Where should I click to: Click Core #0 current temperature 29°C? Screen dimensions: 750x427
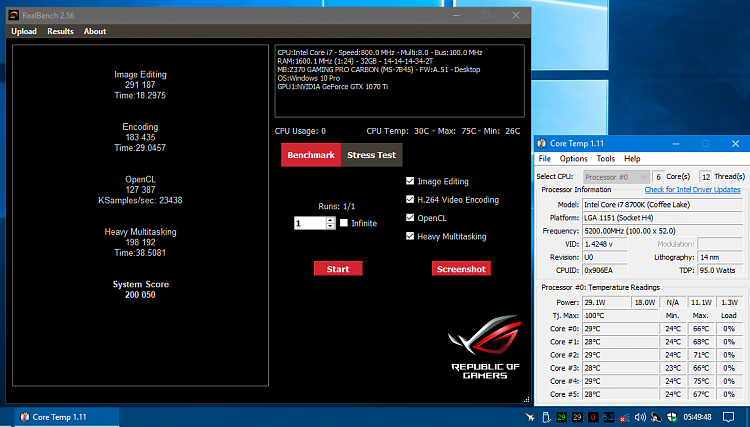[620, 328]
